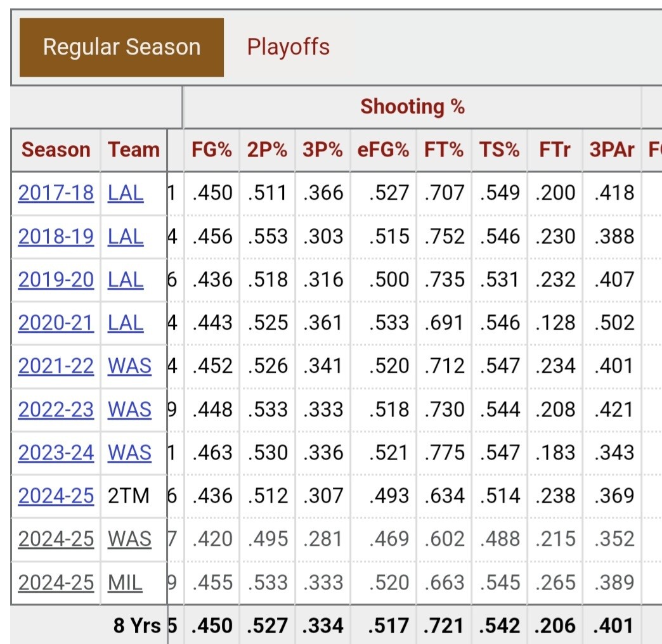Sort table by 3P% column header
Screen dimensions: 662x644
click(x=323, y=150)
